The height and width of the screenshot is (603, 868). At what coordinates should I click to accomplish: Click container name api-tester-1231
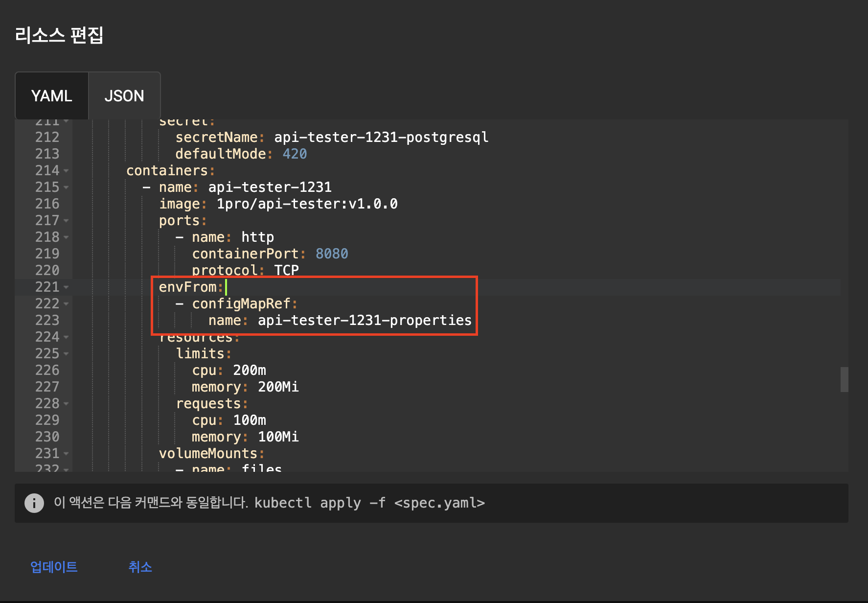click(x=270, y=187)
